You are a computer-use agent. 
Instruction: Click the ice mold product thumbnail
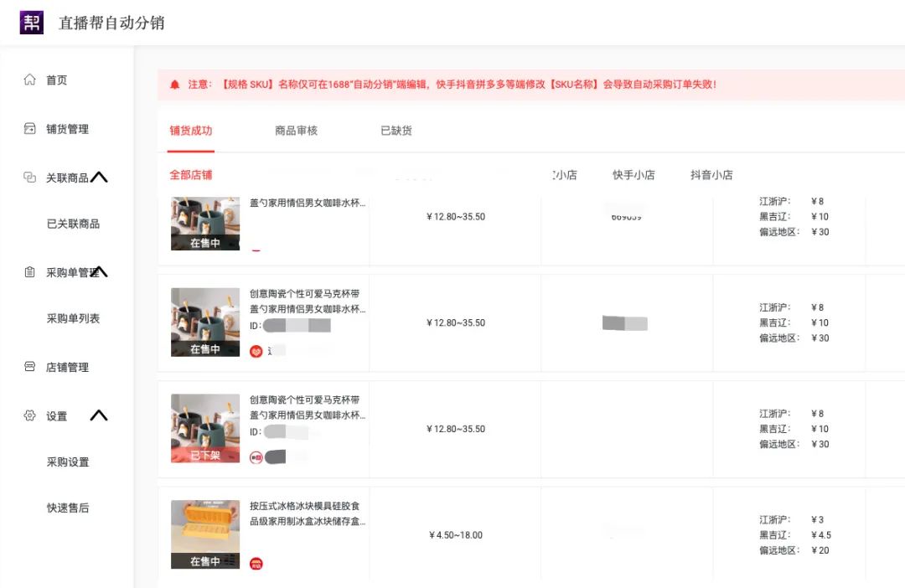pyautogui.click(x=204, y=534)
